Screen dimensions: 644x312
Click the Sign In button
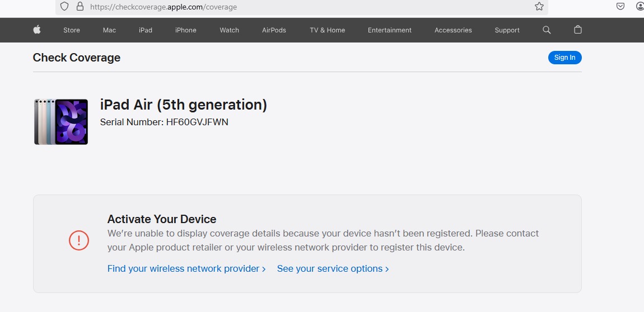564,58
